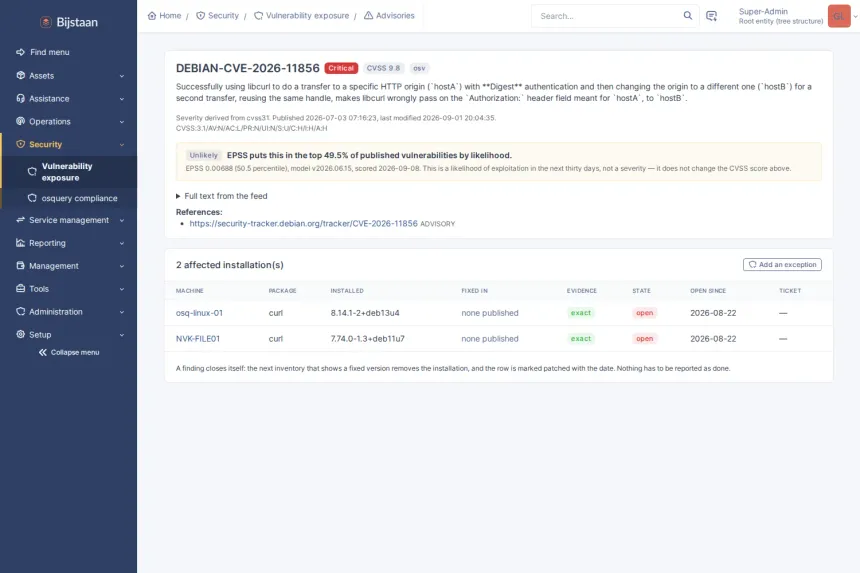Click the Setup gear icon

(x=20, y=334)
